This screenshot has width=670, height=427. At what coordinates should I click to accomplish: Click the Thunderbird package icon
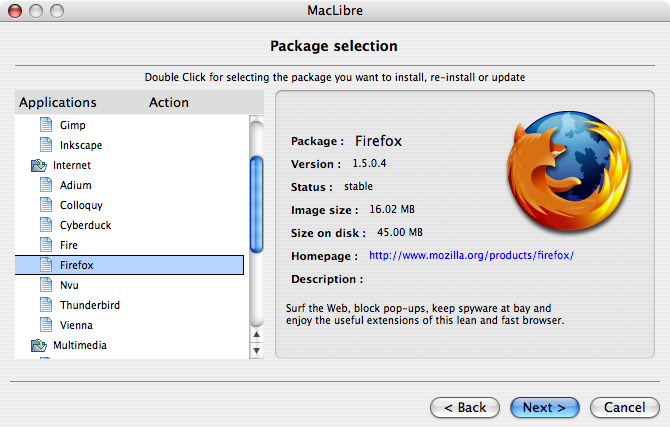pos(45,305)
